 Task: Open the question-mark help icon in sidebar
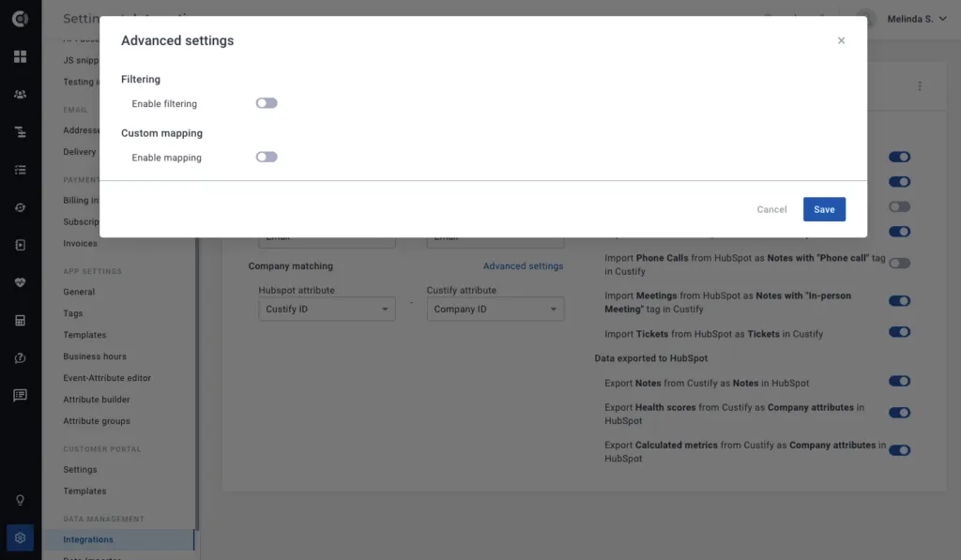point(21,357)
